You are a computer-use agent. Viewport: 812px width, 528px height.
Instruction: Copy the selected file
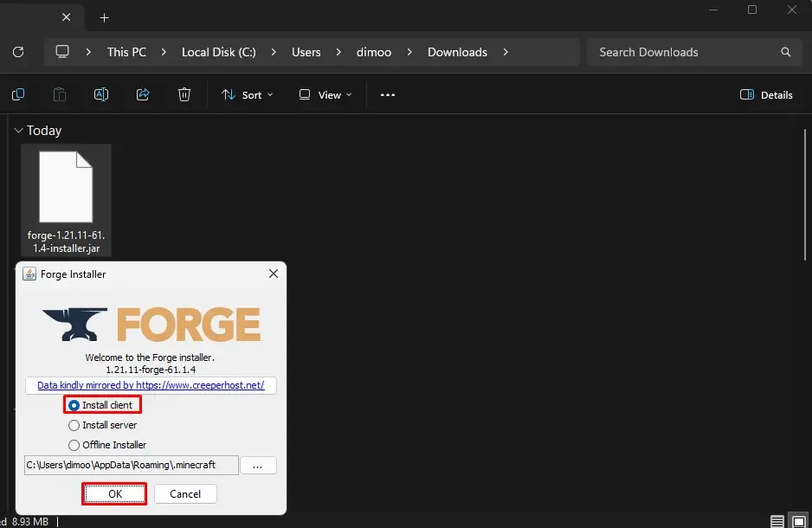point(17,94)
